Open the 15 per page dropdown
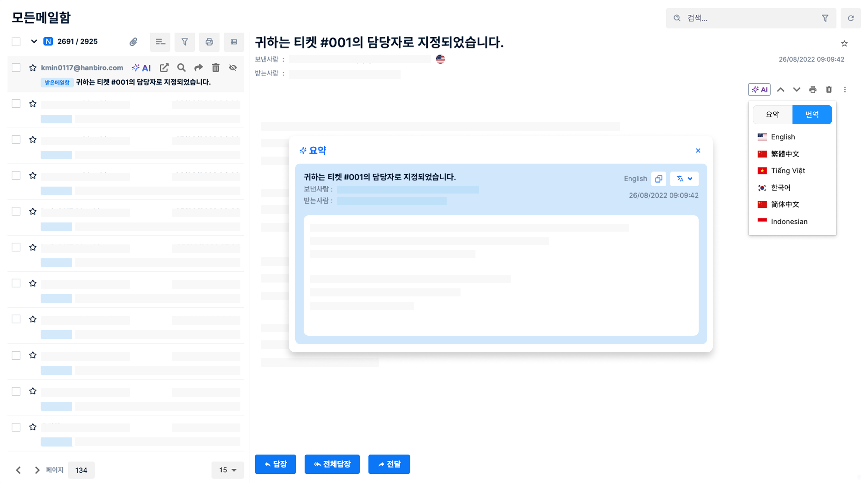The height and width of the screenshot is (483, 868). coord(228,470)
